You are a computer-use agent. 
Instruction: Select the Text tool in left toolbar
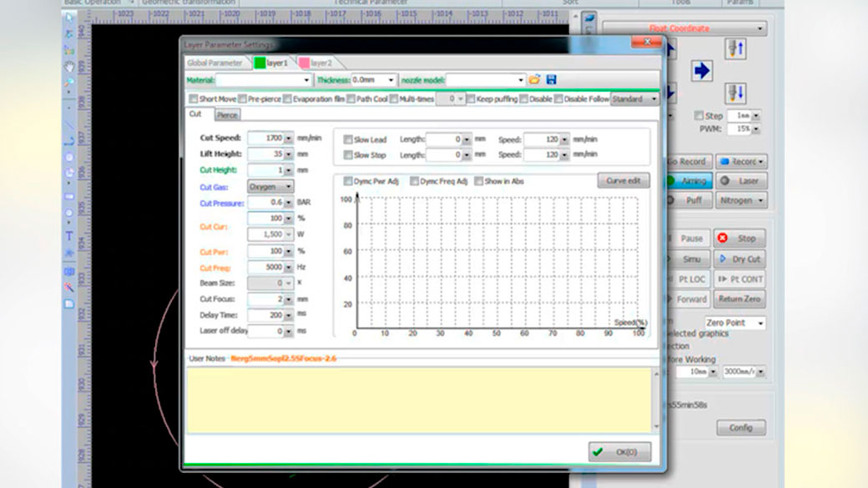coord(69,236)
